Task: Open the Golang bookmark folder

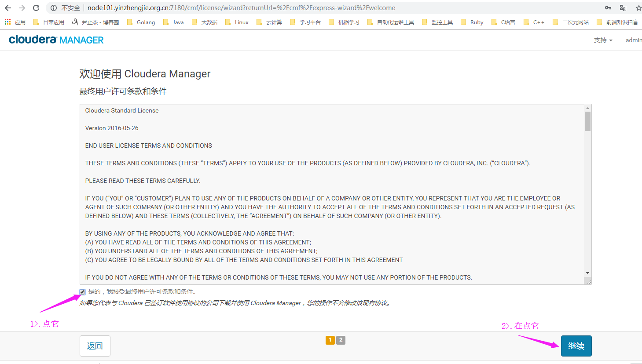Action: pos(141,22)
